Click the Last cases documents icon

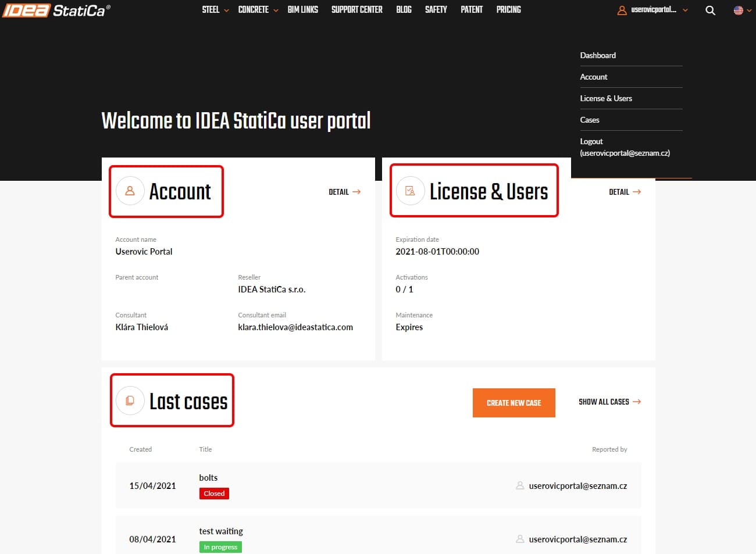pos(130,401)
